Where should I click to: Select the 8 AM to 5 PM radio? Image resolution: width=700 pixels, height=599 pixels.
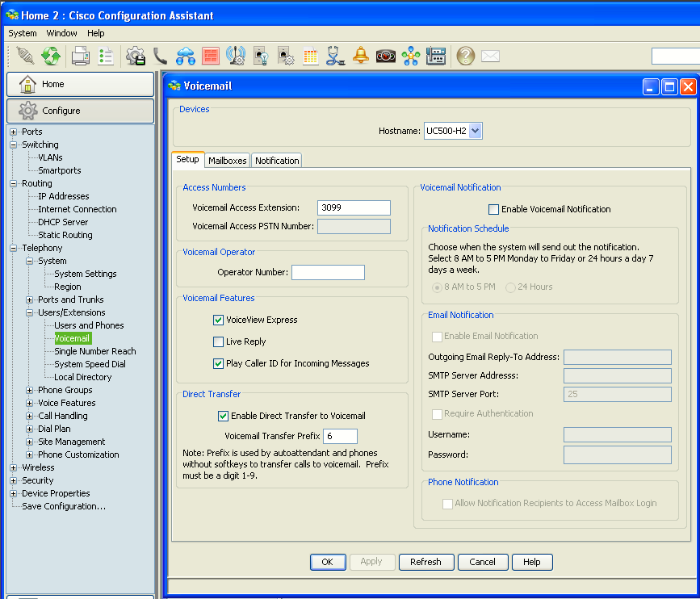click(437, 287)
